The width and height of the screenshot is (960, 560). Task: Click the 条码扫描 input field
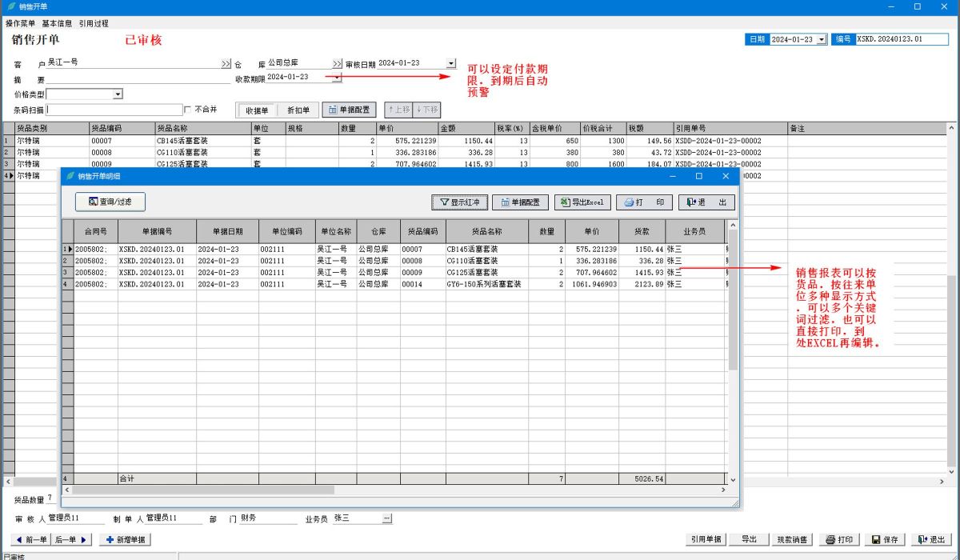(114, 110)
